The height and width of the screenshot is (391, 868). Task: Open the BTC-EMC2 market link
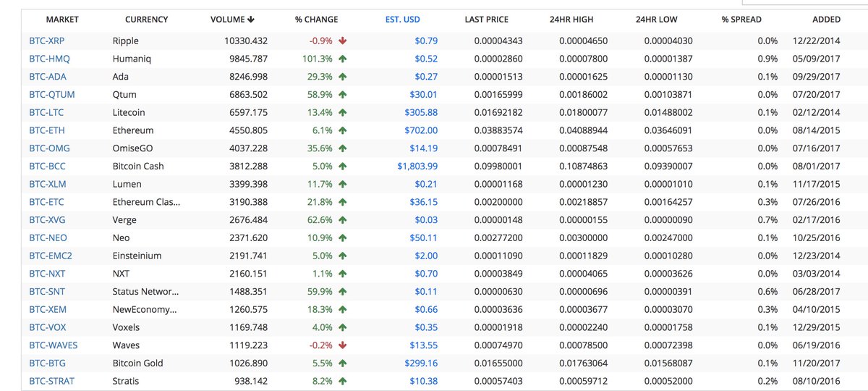(x=51, y=256)
